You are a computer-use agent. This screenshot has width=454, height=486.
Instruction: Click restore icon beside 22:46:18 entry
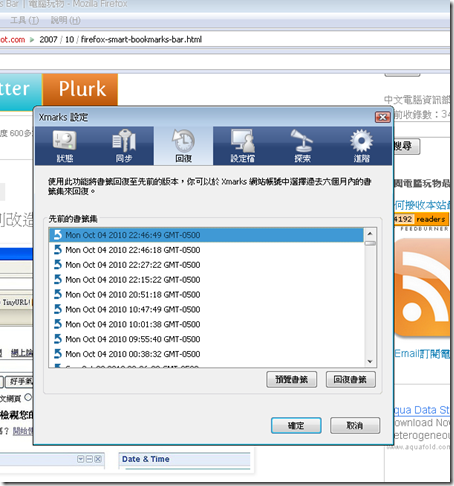click(x=58, y=250)
